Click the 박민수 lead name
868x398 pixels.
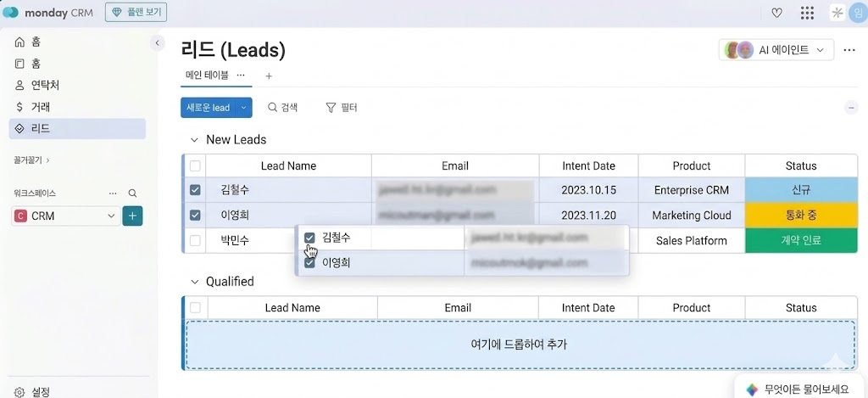[x=235, y=240]
